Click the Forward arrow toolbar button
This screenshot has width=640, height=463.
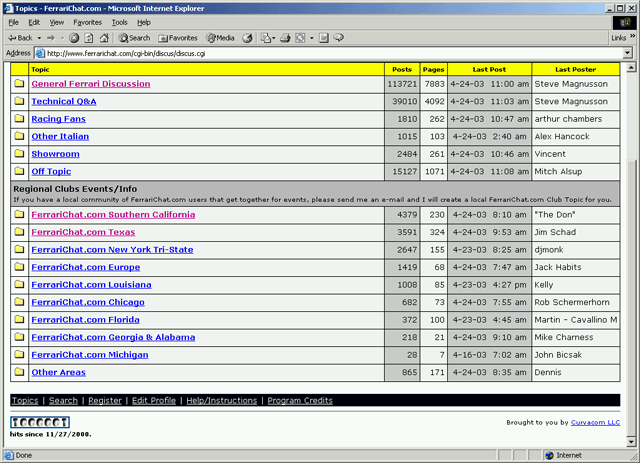(51, 38)
